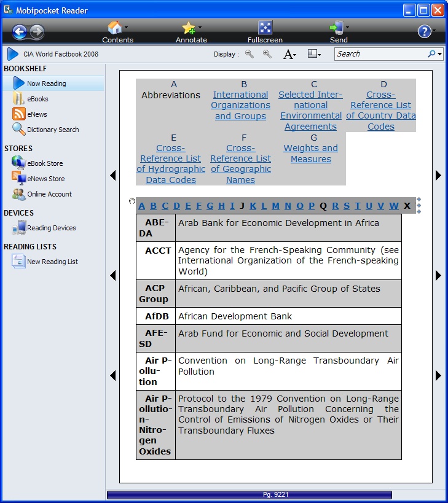The image size is (448, 503).
Task: Zoom in with the plus magnifier
Action: 267,54
